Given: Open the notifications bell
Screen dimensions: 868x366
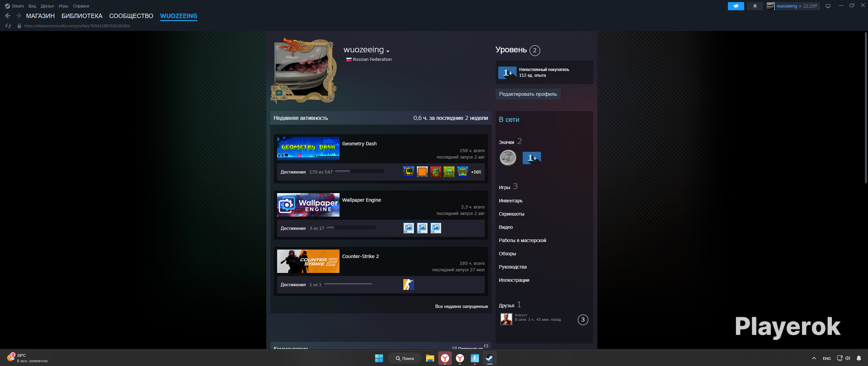Looking at the screenshot, I should point(755,6).
